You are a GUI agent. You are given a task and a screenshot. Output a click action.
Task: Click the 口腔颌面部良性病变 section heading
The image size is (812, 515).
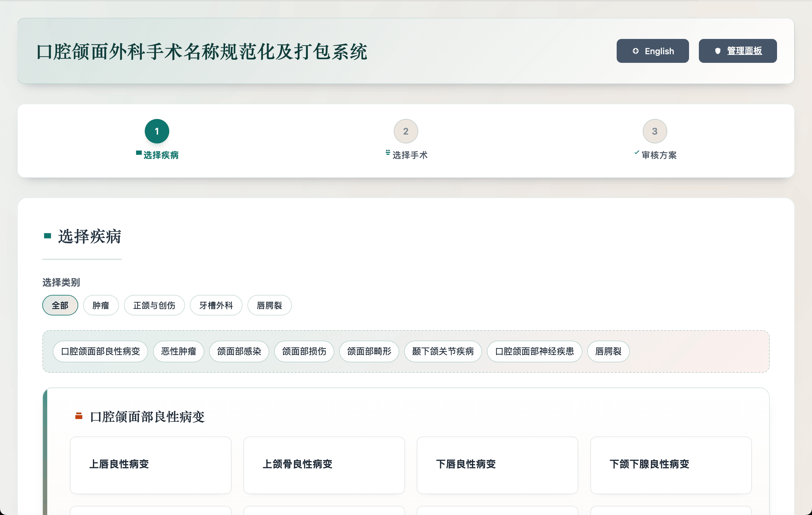click(x=147, y=417)
